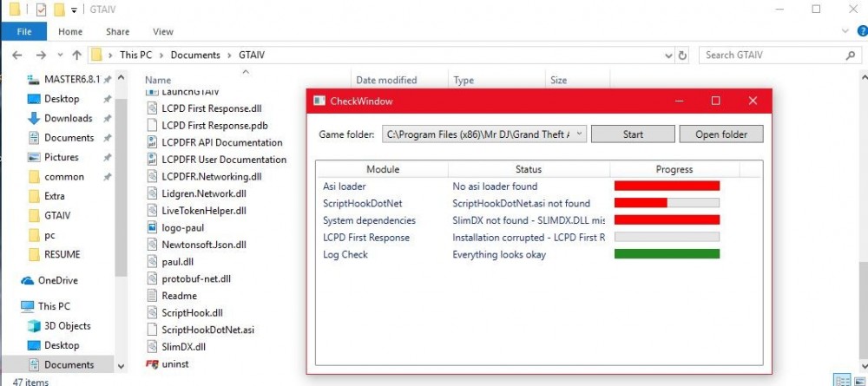The width and height of the screenshot is (868, 386).
Task: Click the Refresh button beside address bar
Action: coord(682,56)
